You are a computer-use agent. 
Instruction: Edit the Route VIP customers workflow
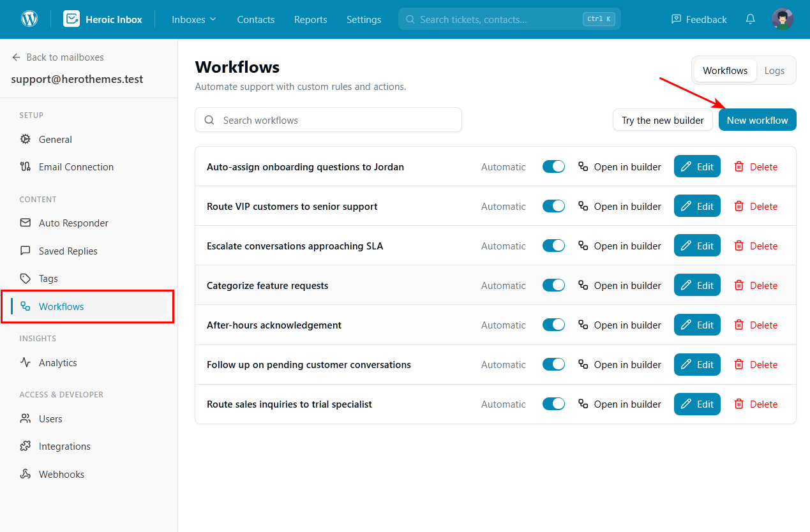697,207
